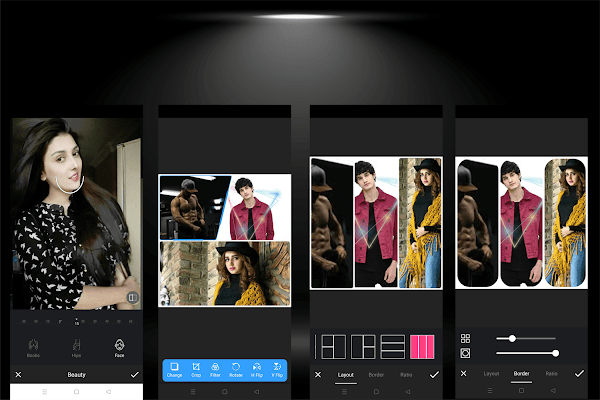Pick the three horizontal rows layout

click(393, 347)
